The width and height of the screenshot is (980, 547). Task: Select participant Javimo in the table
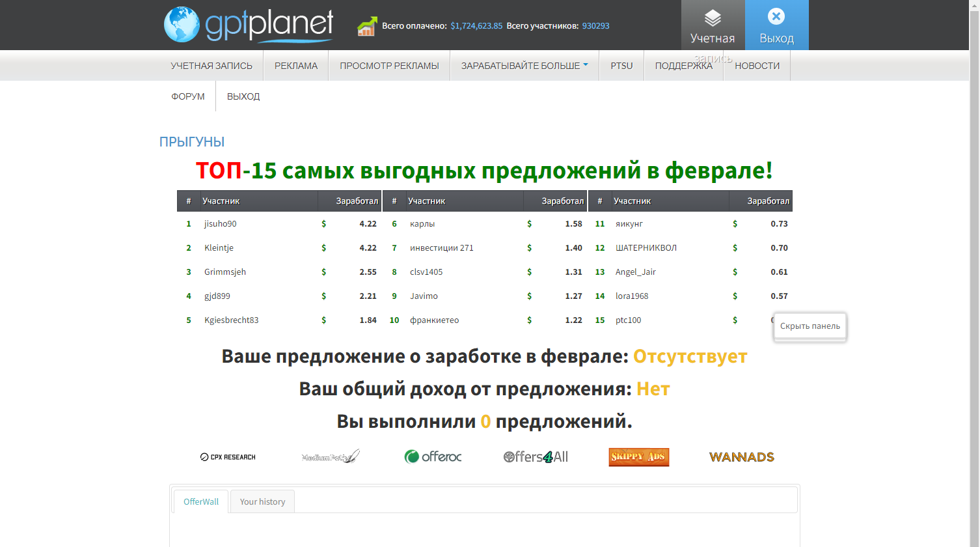pyautogui.click(x=424, y=296)
